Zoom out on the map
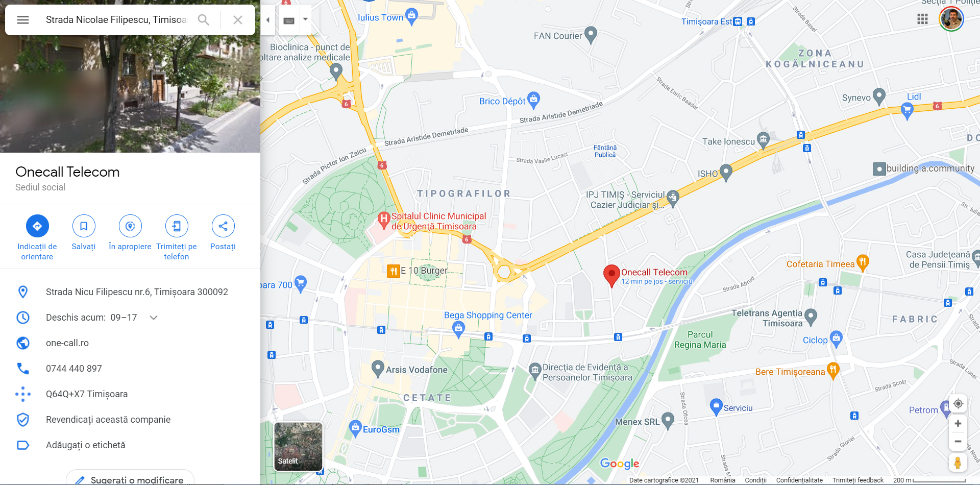 click(x=958, y=442)
